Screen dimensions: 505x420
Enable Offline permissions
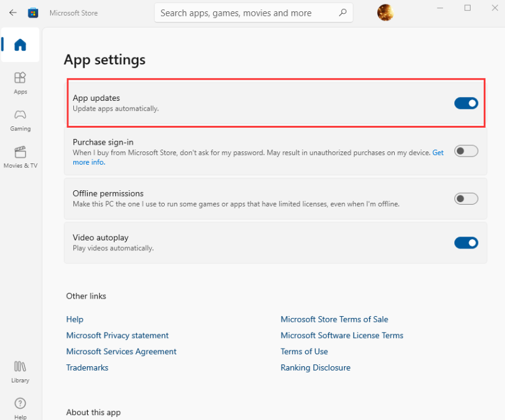[x=466, y=198]
